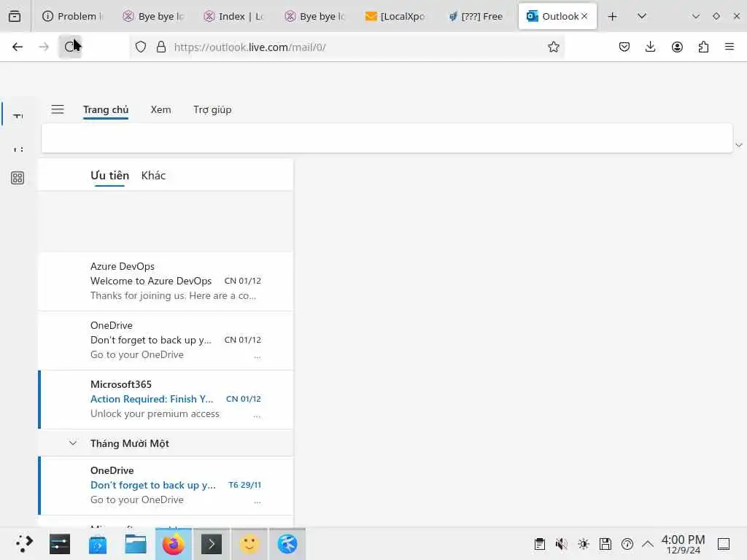Open the Firefox downloads panel
The height and width of the screenshot is (560, 747).
coord(650,47)
